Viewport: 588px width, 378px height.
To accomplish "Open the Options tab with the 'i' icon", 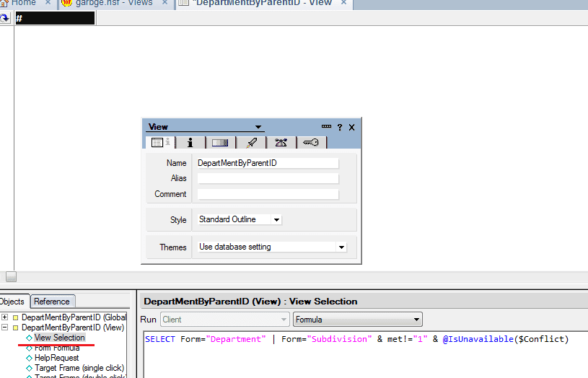I will coord(190,143).
